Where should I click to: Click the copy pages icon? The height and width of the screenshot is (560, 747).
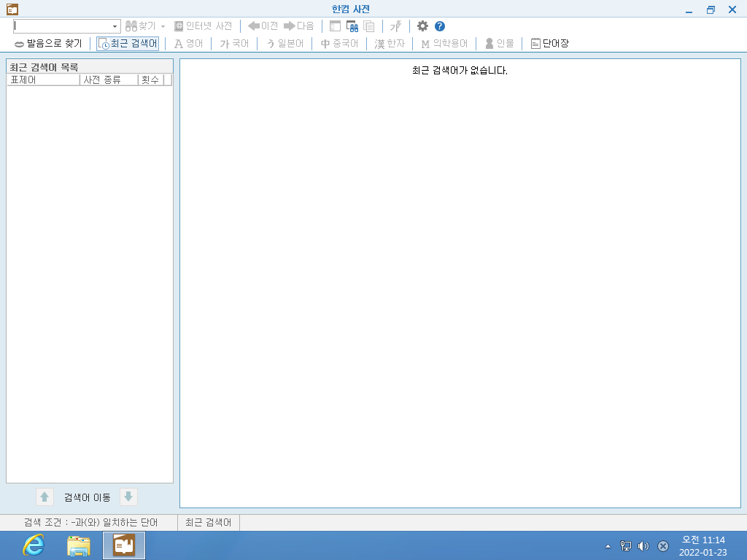pos(368,26)
